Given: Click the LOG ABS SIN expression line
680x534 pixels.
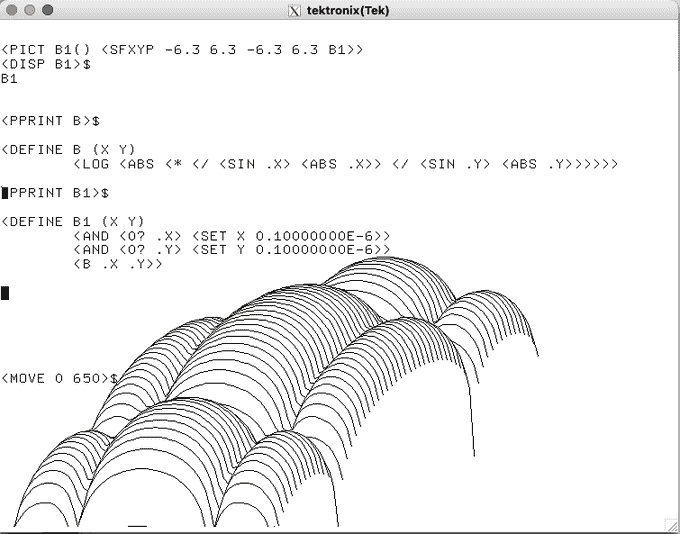Looking at the screenshot, I should coord(345,164).
